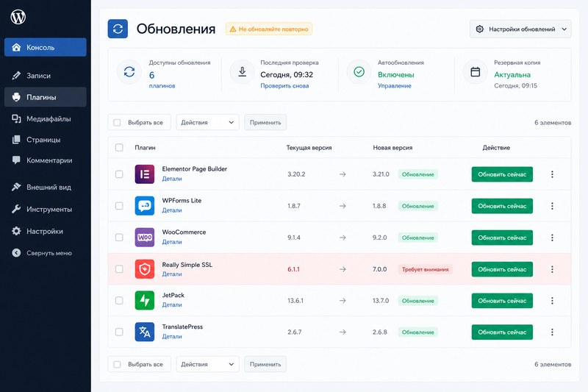
Task: Open 'Внешний вид' in the sidebar
Action: [x=46, y=187]
